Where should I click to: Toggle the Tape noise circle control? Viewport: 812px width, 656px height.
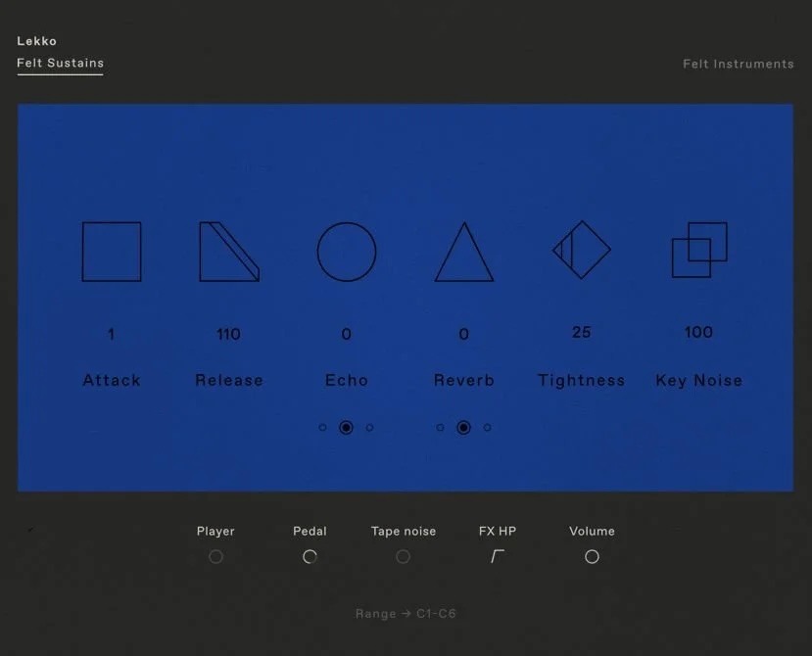click(x=403, y=556)
